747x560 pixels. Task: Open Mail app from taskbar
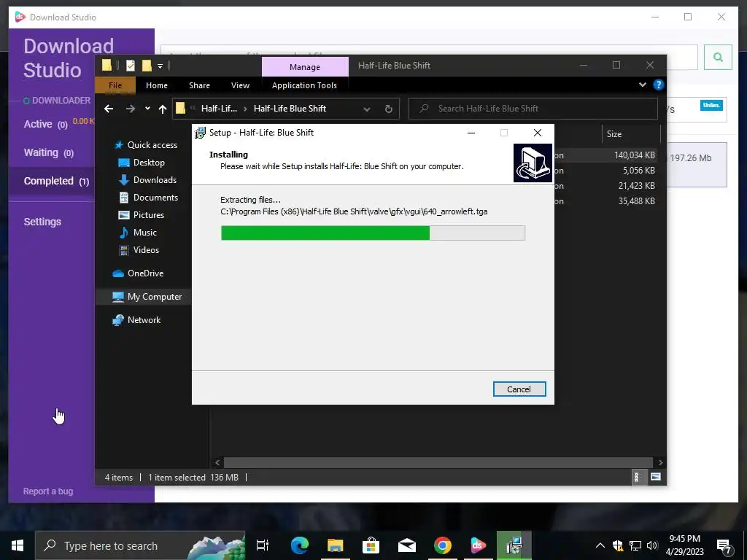407,545
